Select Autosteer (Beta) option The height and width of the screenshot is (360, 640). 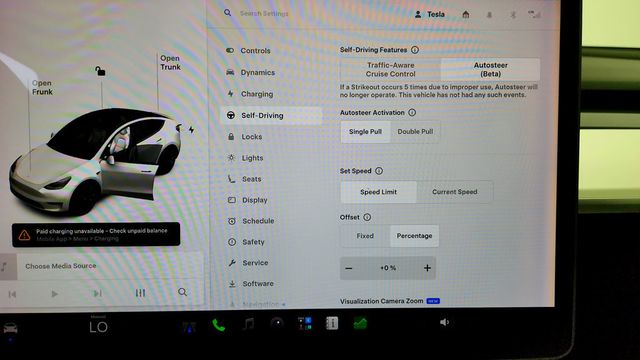(490, 69)
